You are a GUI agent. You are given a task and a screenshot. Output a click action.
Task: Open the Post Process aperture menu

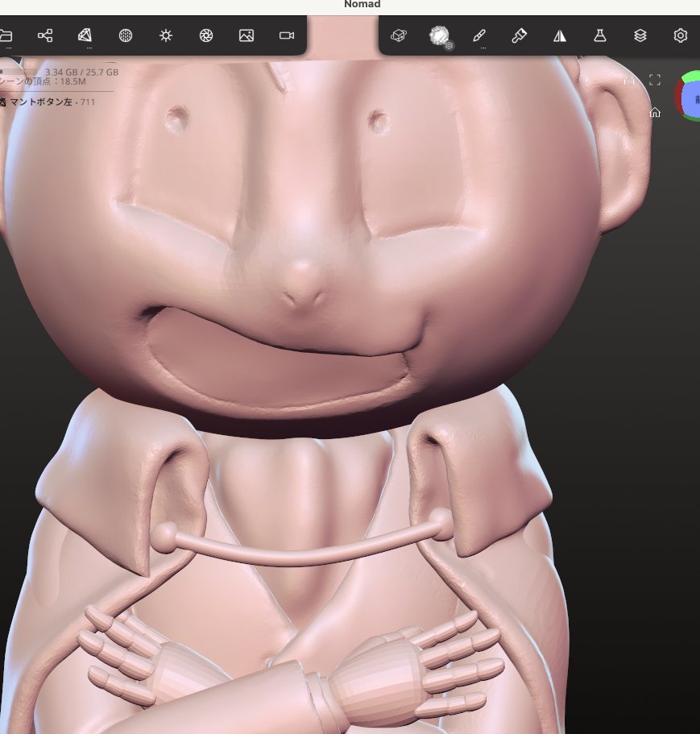(206, 35)
